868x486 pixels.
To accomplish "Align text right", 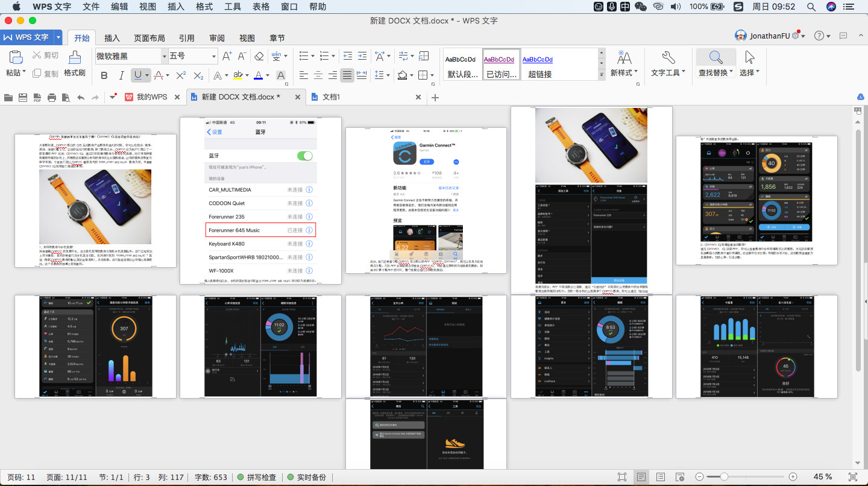I will tap(332, 75).
